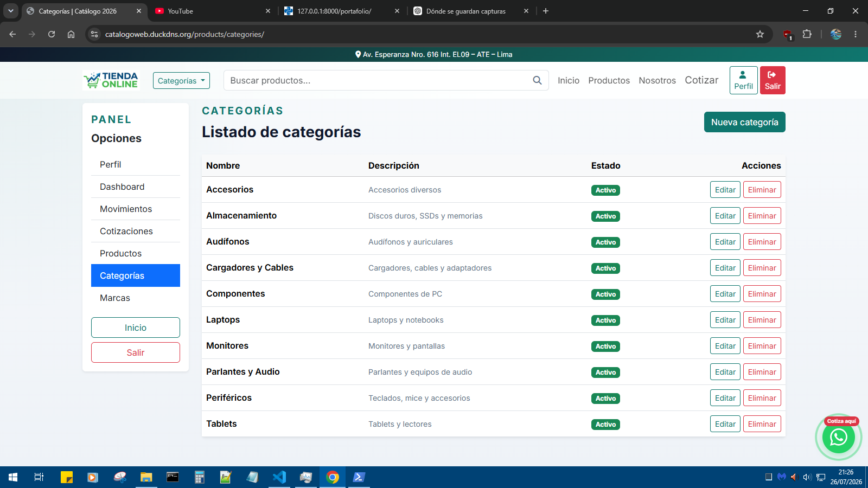Click the 'Audífonos' category name
Screen dimensions: 868x488
point(228,242)
